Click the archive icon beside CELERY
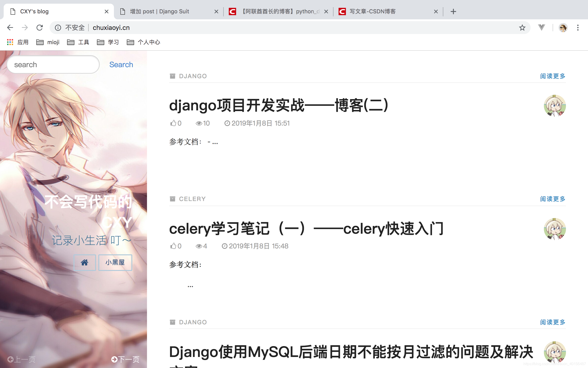 point(172,199)
